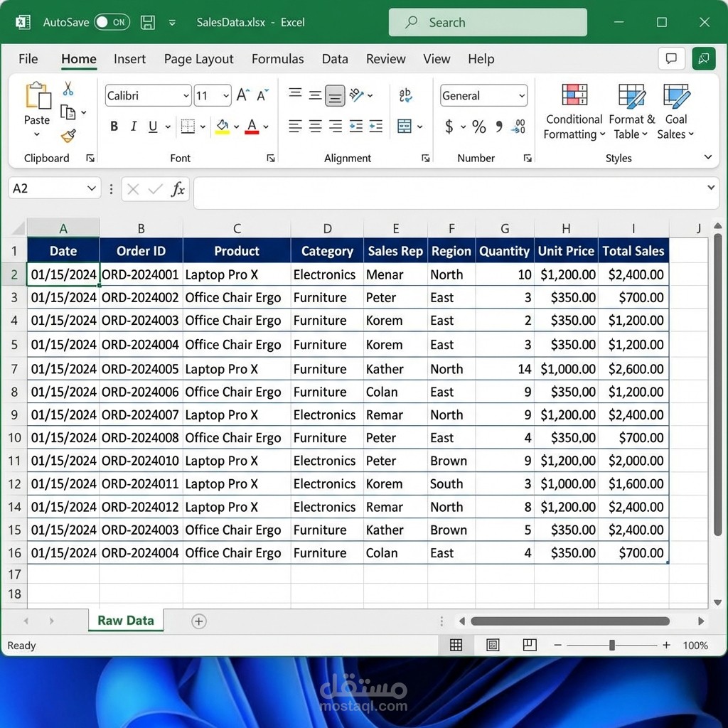Image resolution: width=728 pixels, height=728 pixels.
Task: Switch to the Review tab
Action: click(x=386, y=59)
